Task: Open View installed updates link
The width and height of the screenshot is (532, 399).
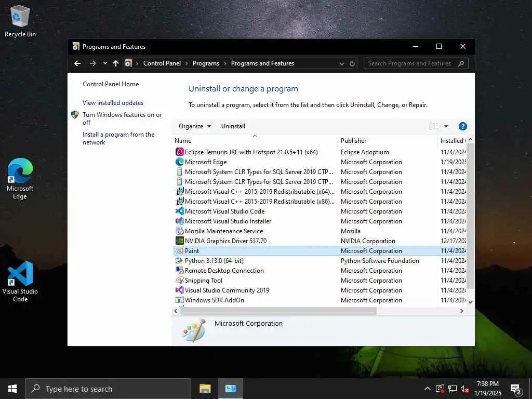Action: [x=113, y=103]
